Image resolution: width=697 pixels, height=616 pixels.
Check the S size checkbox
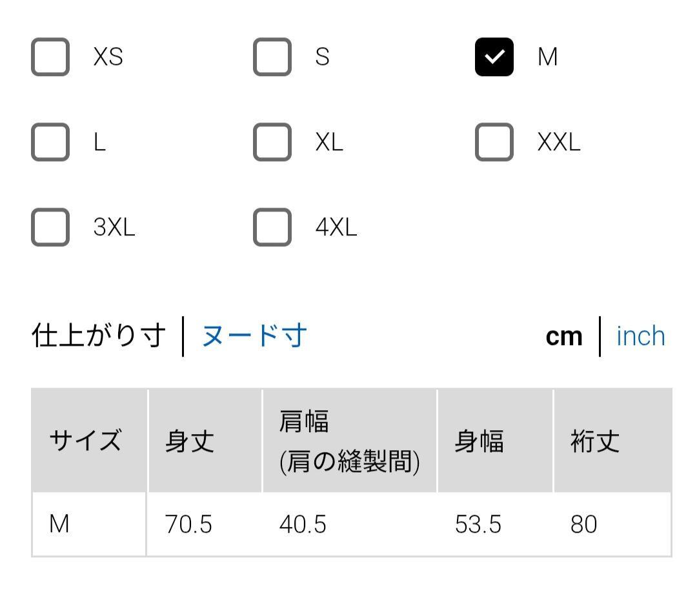(x=272, y=57)
